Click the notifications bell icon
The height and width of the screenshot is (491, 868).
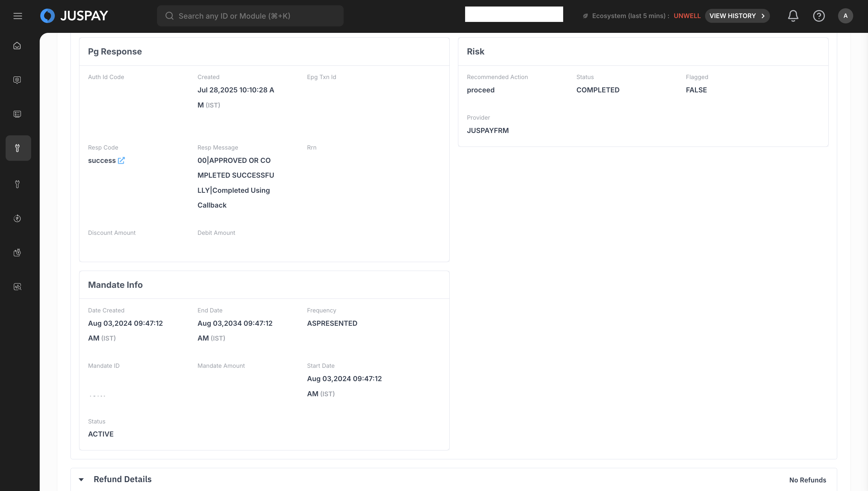793,16
